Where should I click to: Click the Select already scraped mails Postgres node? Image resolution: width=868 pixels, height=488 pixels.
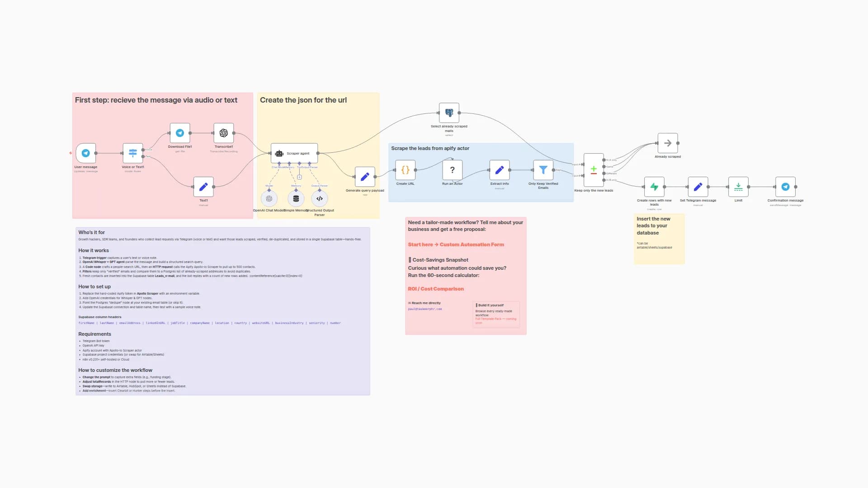[449, 113]
